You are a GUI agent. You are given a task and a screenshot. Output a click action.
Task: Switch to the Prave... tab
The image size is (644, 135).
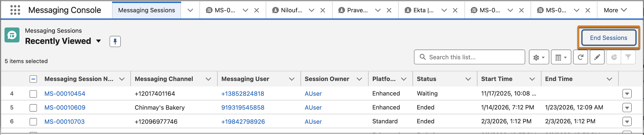pos(354,10)
